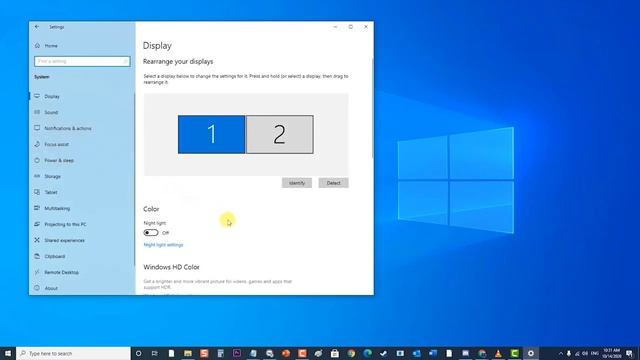Click the About sidebar icon
Image resolution: width=640 pixels, height=360 pixels.
pos(37,288)
